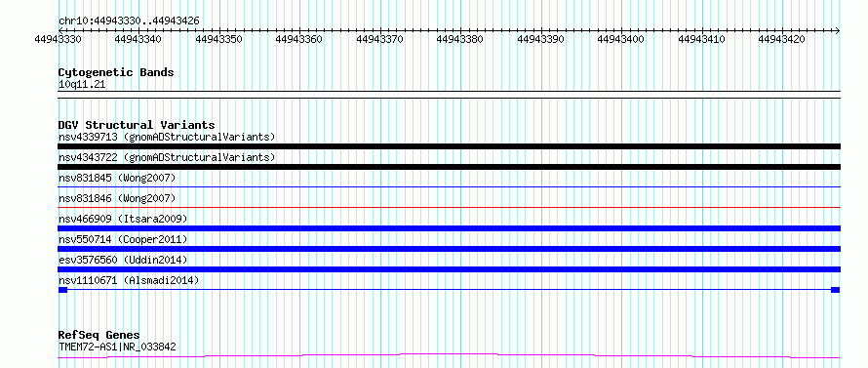Select variant label nsv831846 (Wong2007)

pyautogui.click(x=117, y=198)
